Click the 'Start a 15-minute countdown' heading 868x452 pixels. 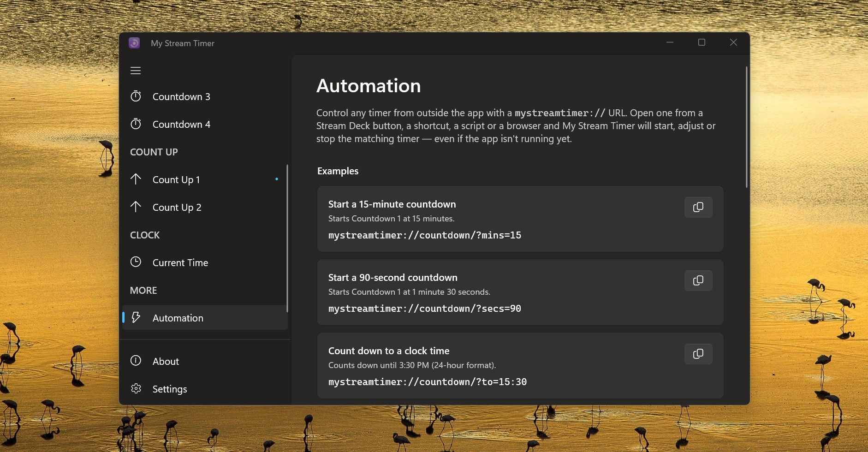click(x=392, y=204)
